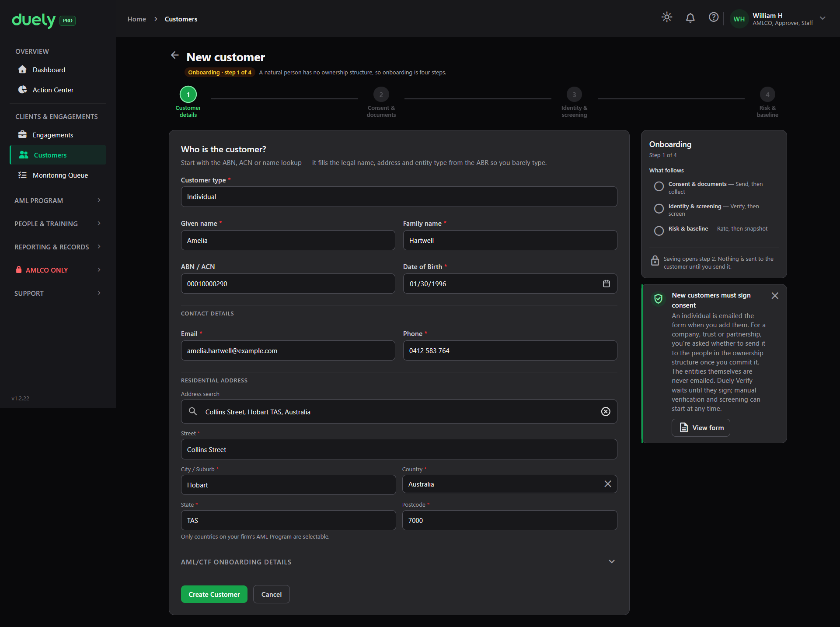Click the AMLCO ONLY lock icon
Screen dimensions: 840x627
pyautogui.click(x=19, y=270)
